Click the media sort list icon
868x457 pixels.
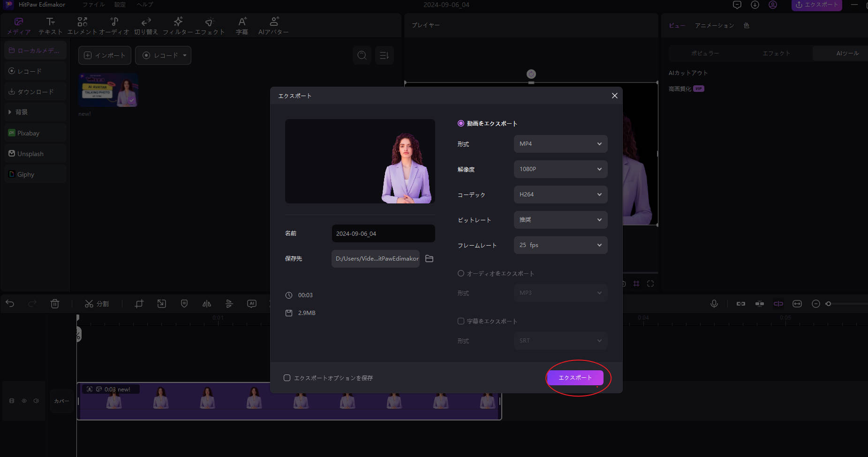tap(384, 55)
